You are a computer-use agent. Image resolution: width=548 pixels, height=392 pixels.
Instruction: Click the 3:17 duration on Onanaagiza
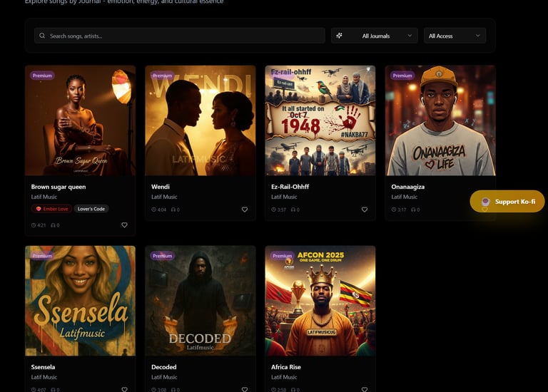click(402, 210)
